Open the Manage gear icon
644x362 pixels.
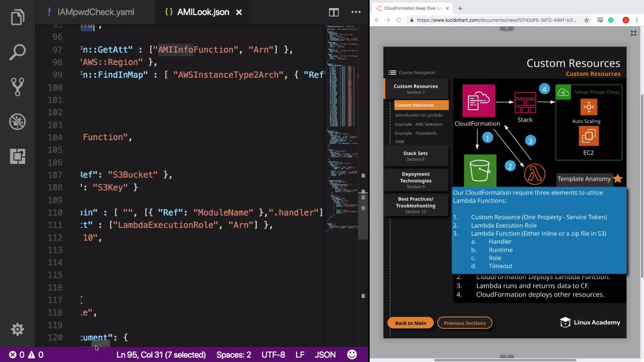tap(17, 329)
